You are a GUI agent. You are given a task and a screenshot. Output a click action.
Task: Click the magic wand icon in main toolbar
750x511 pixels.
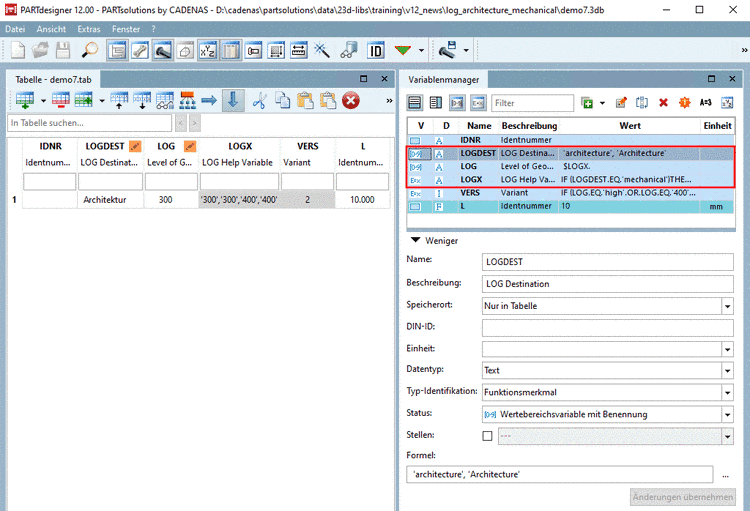322,50
